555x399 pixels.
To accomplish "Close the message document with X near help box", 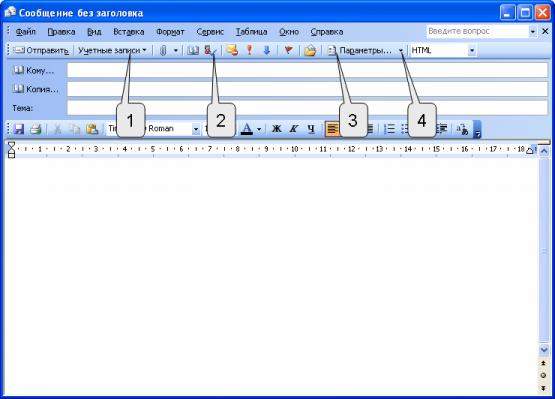I will (x=545, y=32).
